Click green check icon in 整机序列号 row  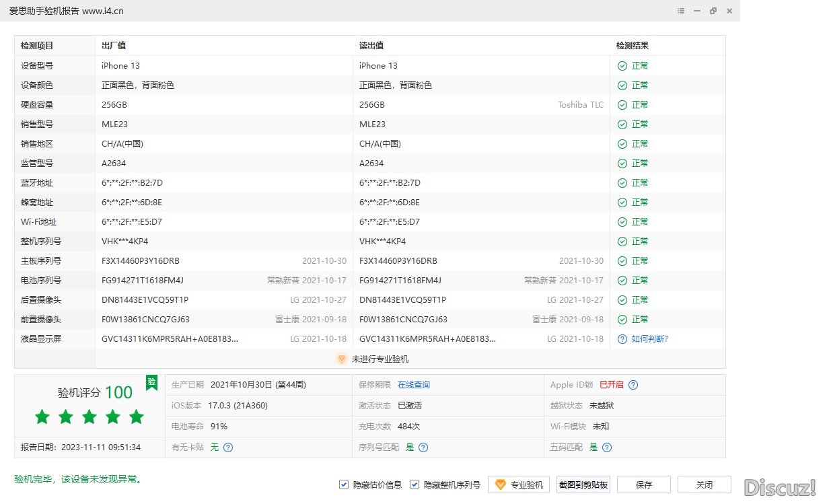coord(622,242)
